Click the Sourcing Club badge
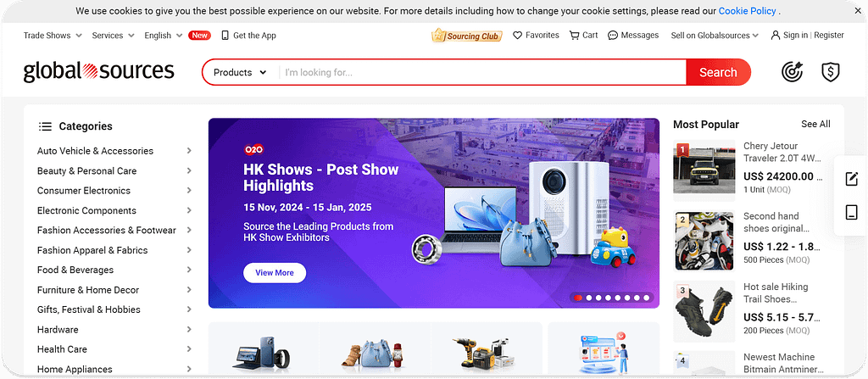This screenshot has height=379, width=868. click(467, 36)
